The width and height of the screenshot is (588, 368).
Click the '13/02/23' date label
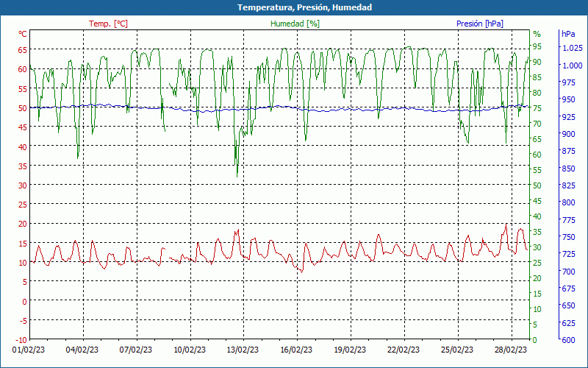pos(243,350)
